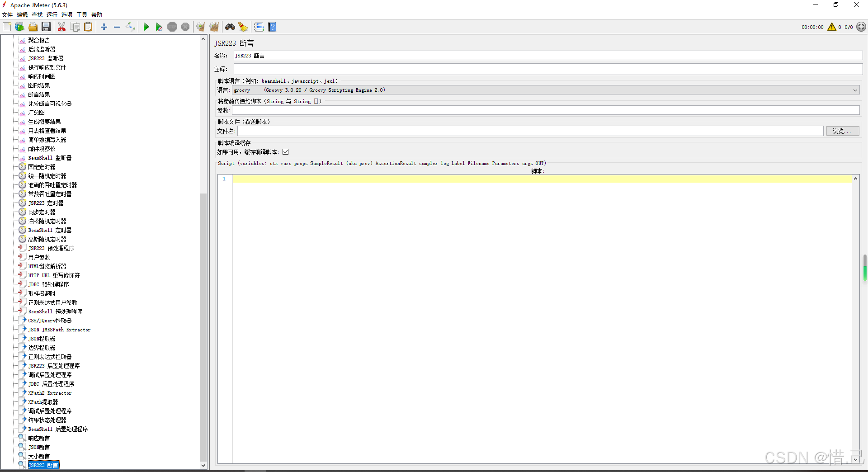The image size is (868, 472).
Task: Open the 查找 menu
Action: [x=37, y=15]
